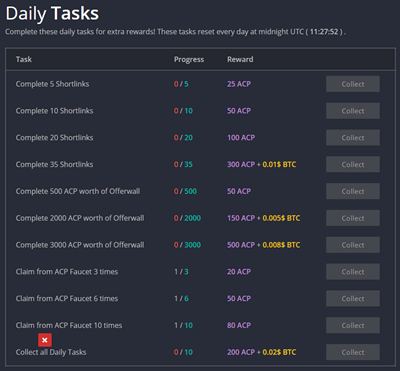Click the Reward column header

coord(240,59)
